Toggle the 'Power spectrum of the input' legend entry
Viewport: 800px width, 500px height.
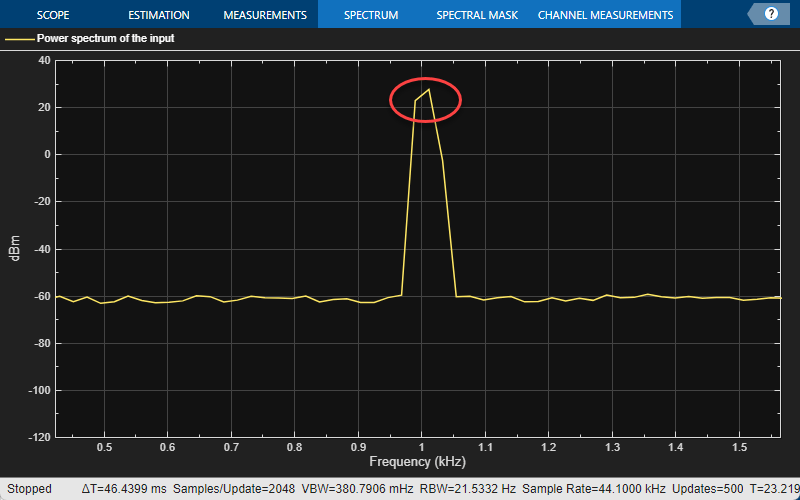106,38
